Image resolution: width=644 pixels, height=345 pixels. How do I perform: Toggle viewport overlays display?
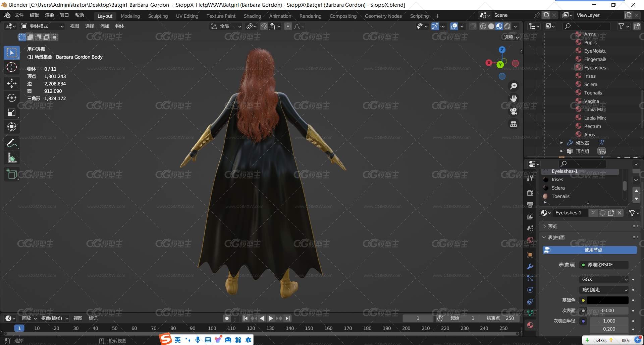point(454,26)
